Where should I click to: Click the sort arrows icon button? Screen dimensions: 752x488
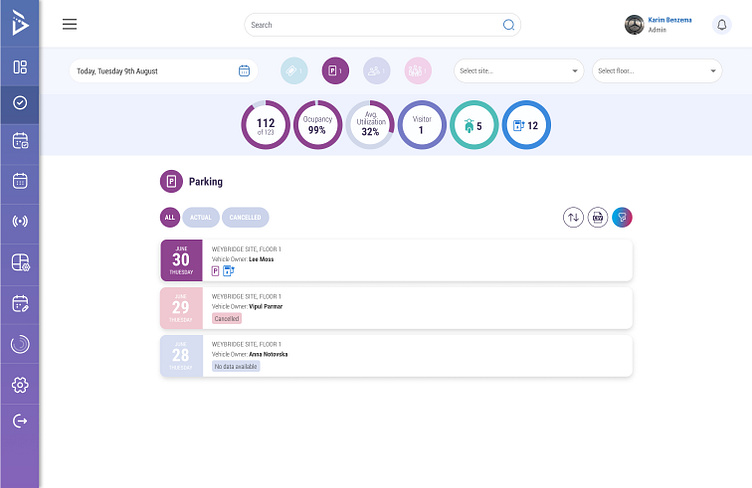click(x=573, y=216)
